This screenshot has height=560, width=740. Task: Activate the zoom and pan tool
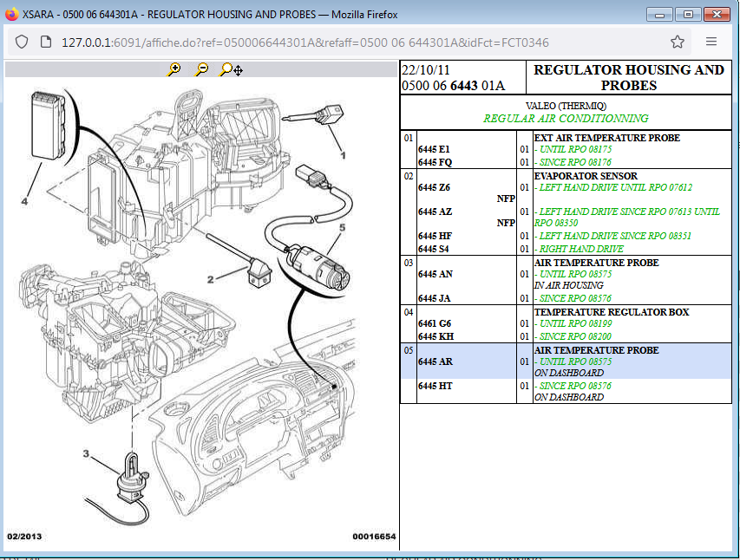point(232,70)
